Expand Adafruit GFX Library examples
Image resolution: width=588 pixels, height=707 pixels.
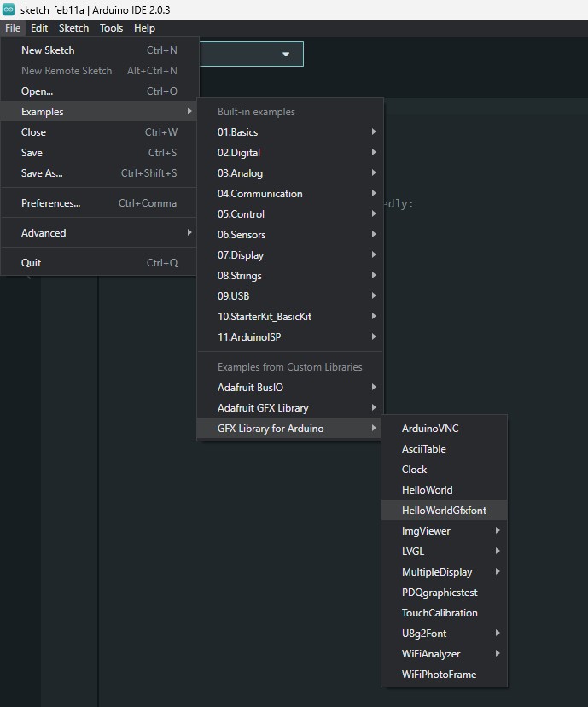290,408
